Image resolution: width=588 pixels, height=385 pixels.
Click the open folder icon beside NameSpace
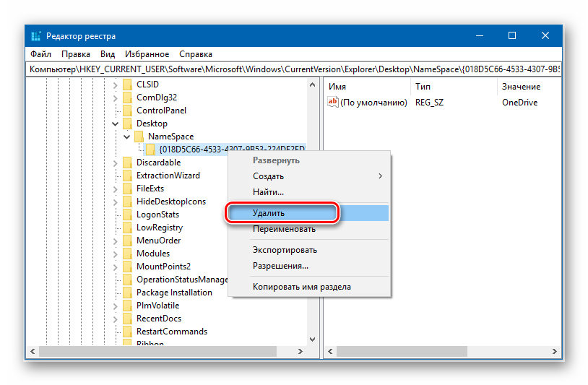(x=139, y=137)
